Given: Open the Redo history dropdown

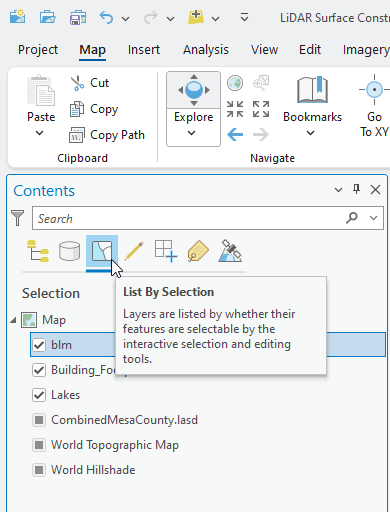Looking at the screenshot, I should pos(170,19).
